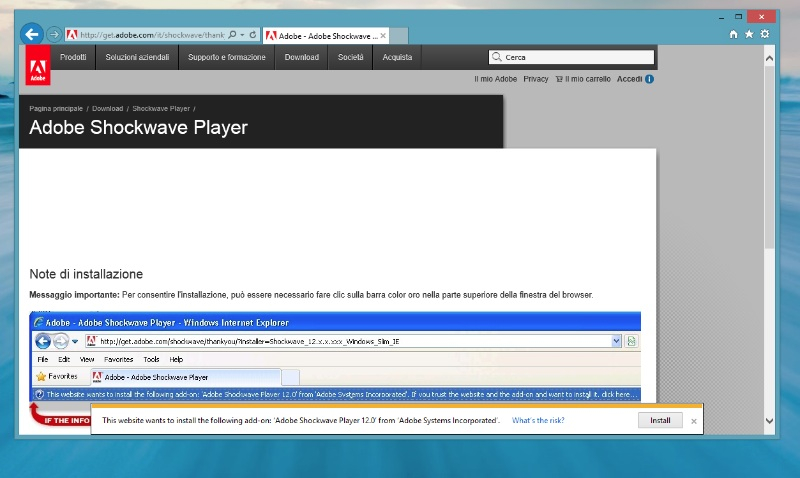Expand the Società navigation menu

click(350, 57)
